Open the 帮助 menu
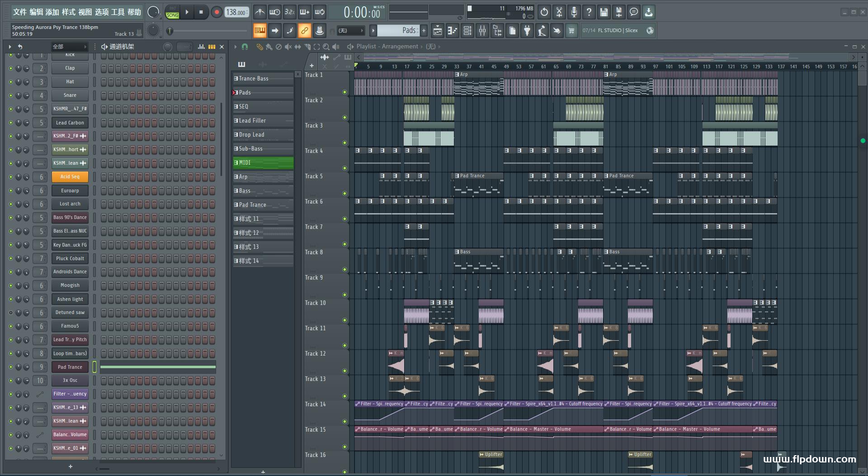Screen dimensions: 868x476 134,12
